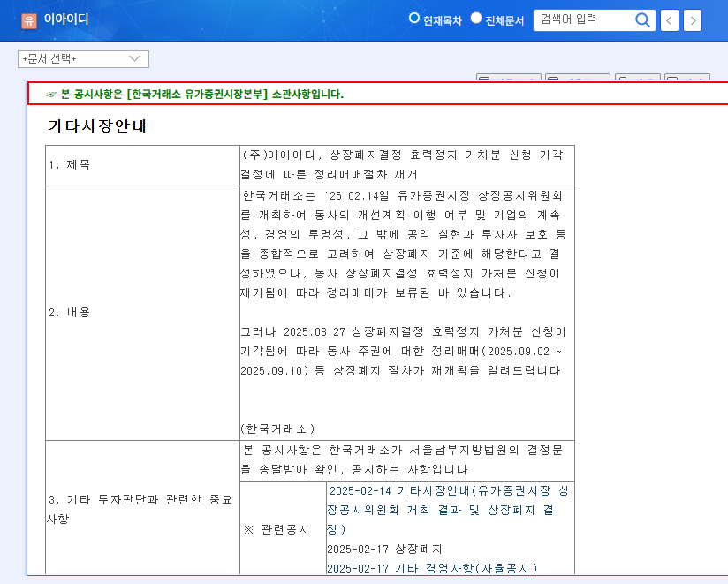Image resolution: width=728 pixels, height=584 pixels.
Task: Go to the previous search result arrow
Action: click(x=669, y=20)
